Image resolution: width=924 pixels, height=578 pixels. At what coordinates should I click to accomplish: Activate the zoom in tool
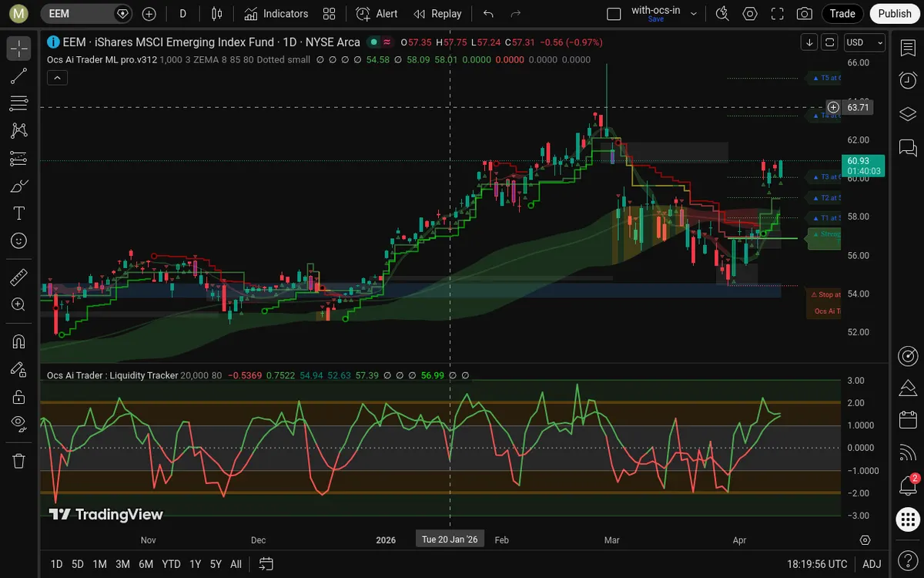pos(19,304)
